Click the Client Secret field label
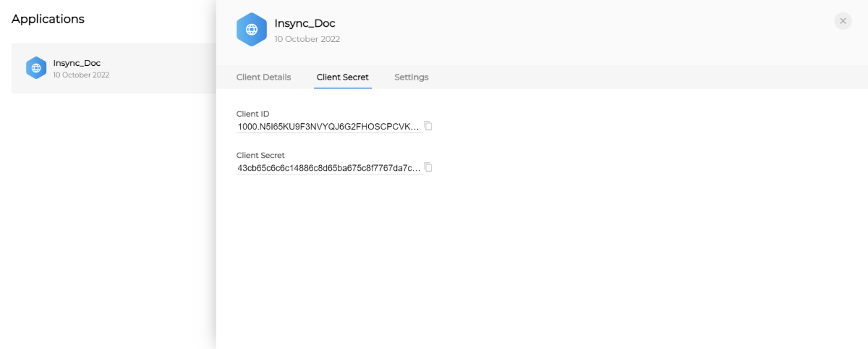The height and width of the screenshot is (349, 868). pyautogui.click(x=260, y=155)
